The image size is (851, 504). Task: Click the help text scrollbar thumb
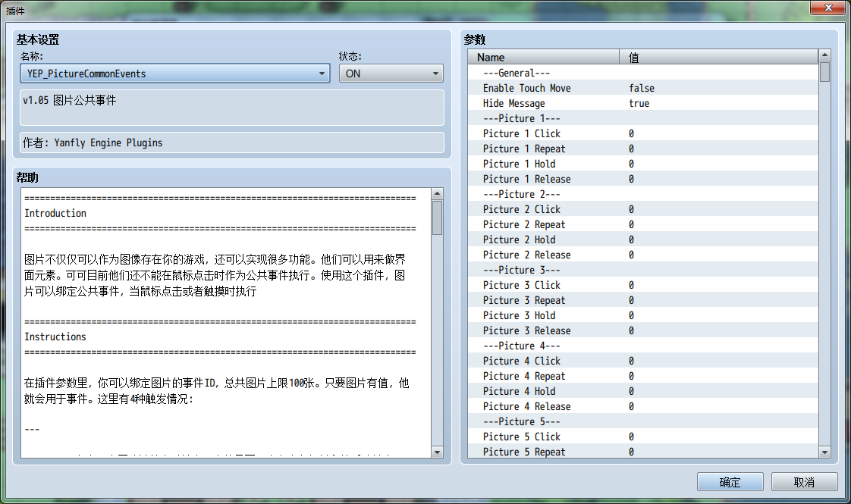[438, 218]
